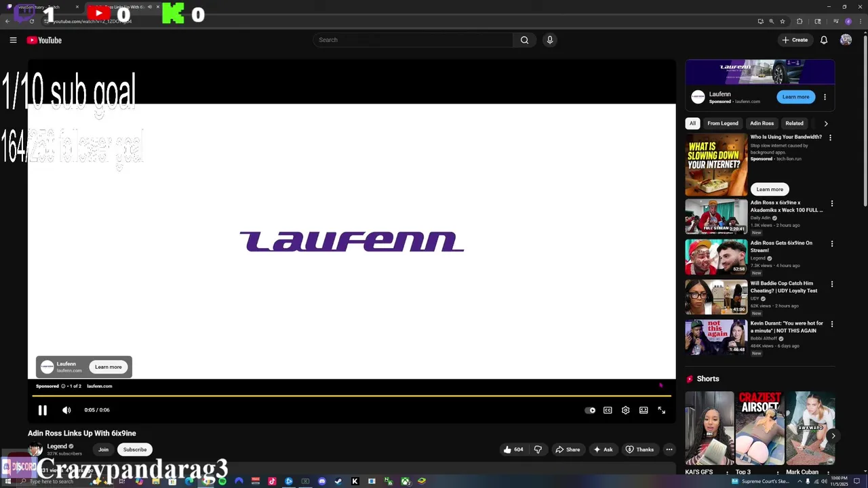Open the Chrome profile icon
Viewport: 868px width, 488px height.
tap(848, 21)
